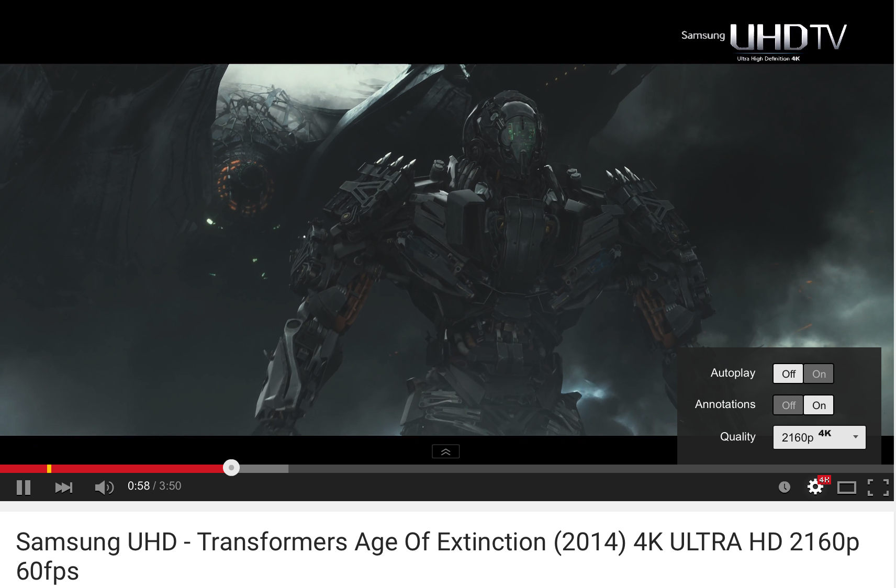Click the Annotations label in the settings
The width and height of the screenshot is (896, 588).
pyautogui.click(x=725, y=404)
